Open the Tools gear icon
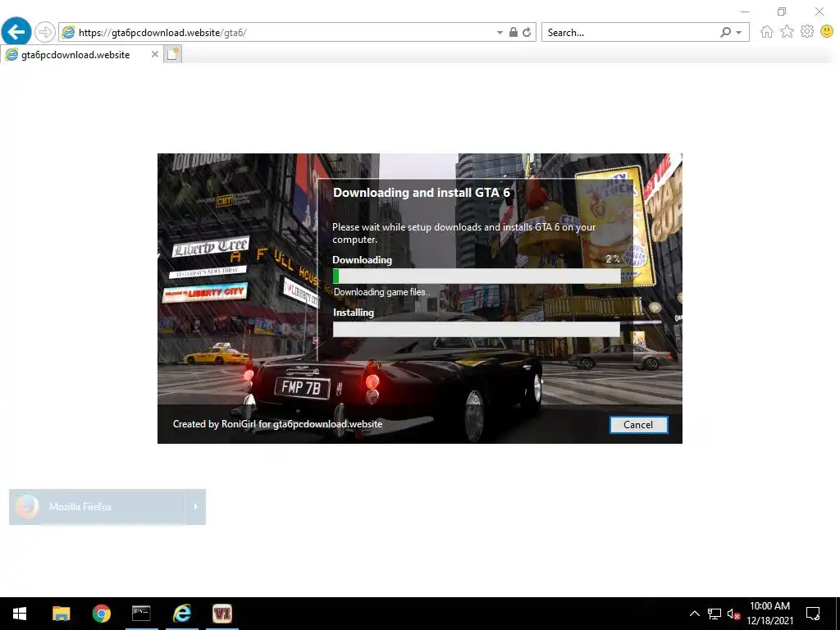840x630 pixels. (x=807, y=32)
